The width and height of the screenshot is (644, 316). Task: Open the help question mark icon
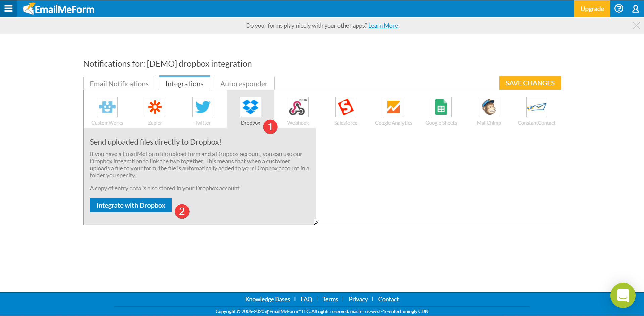(x=619, y=8)
